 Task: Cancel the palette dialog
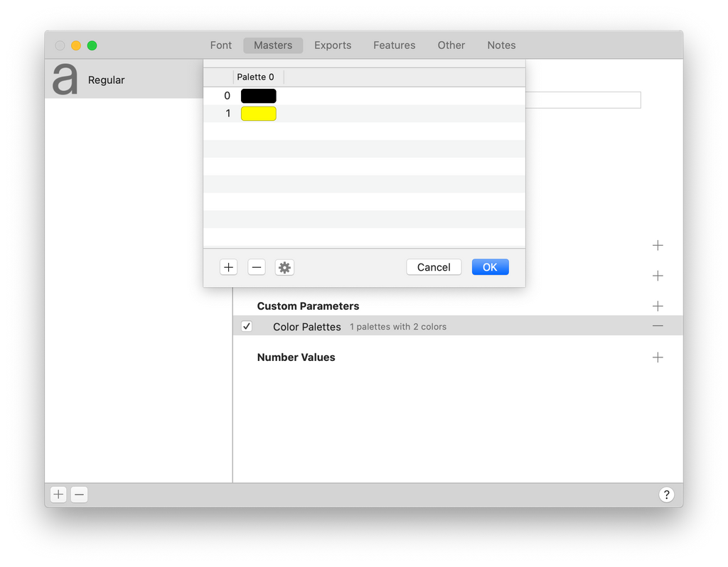click(x=434, y=266)
